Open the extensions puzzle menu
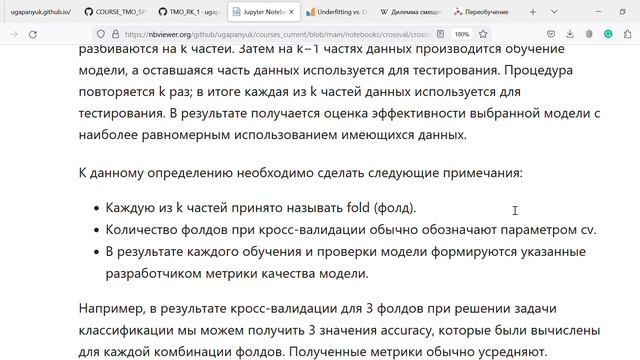Screen dimensions: 640x360 627,34
